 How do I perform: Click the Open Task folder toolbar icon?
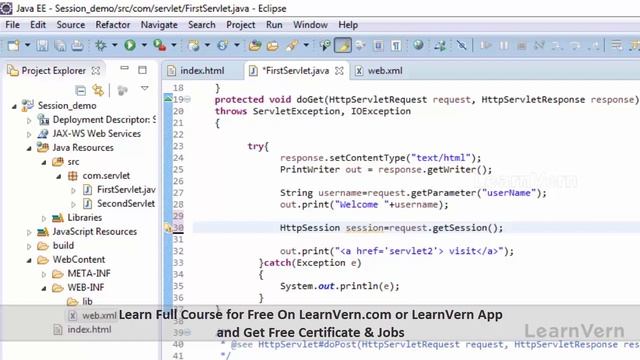click(273, 45)
